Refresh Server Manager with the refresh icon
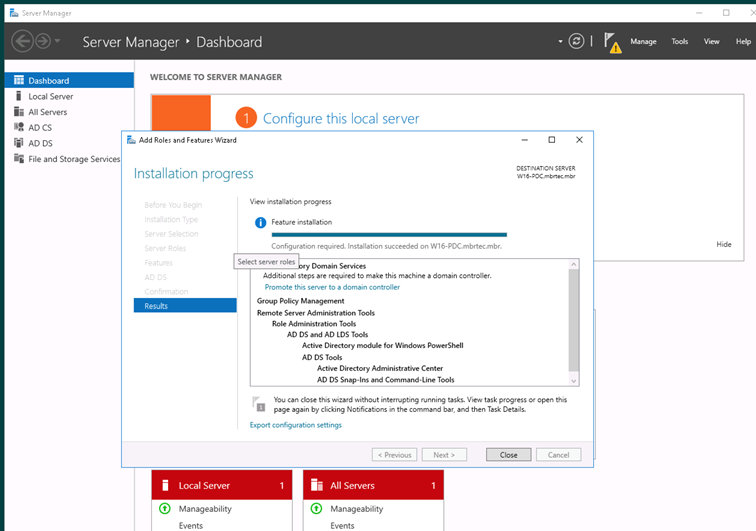Screen dimensions: 756x531 point(576,41)
